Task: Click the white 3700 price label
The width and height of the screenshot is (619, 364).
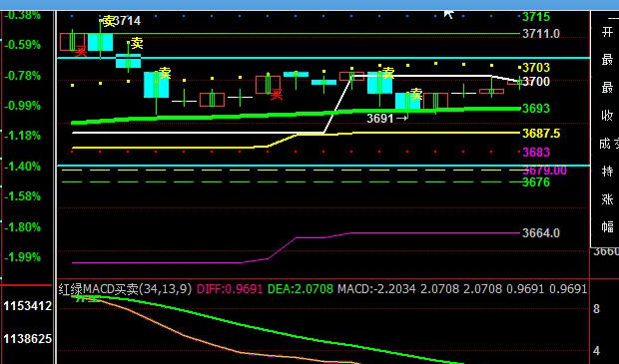Action: pos(536,82)
